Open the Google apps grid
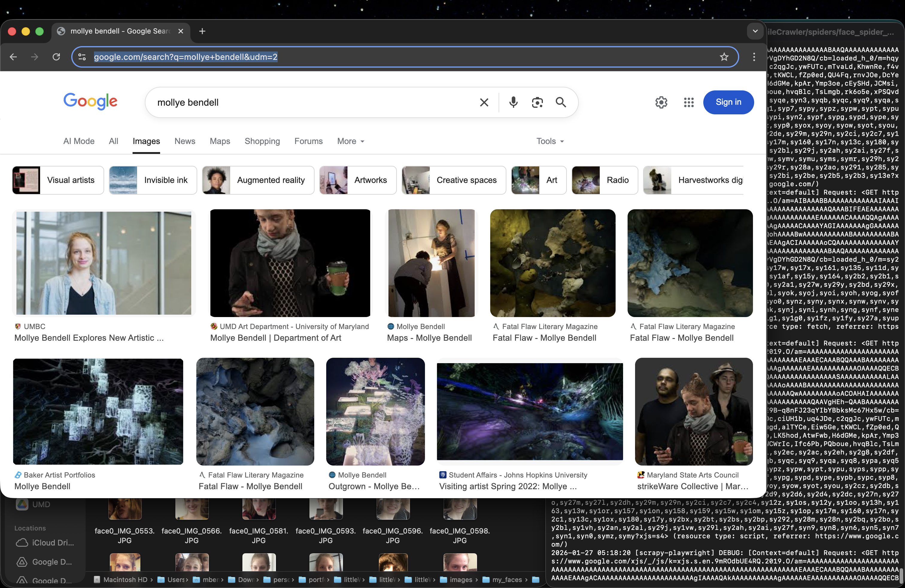This screenshot has height=588, width=905. pos(688,102)
